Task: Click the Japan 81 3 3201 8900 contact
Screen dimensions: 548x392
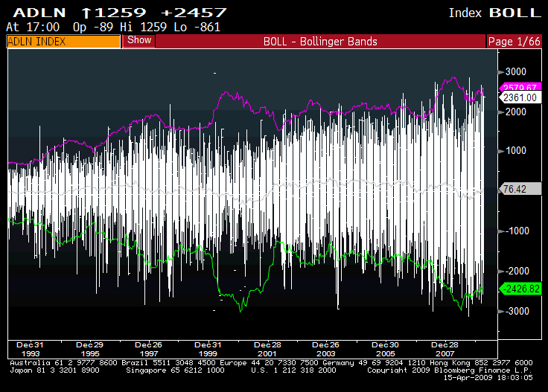Action: click(54, 370)
